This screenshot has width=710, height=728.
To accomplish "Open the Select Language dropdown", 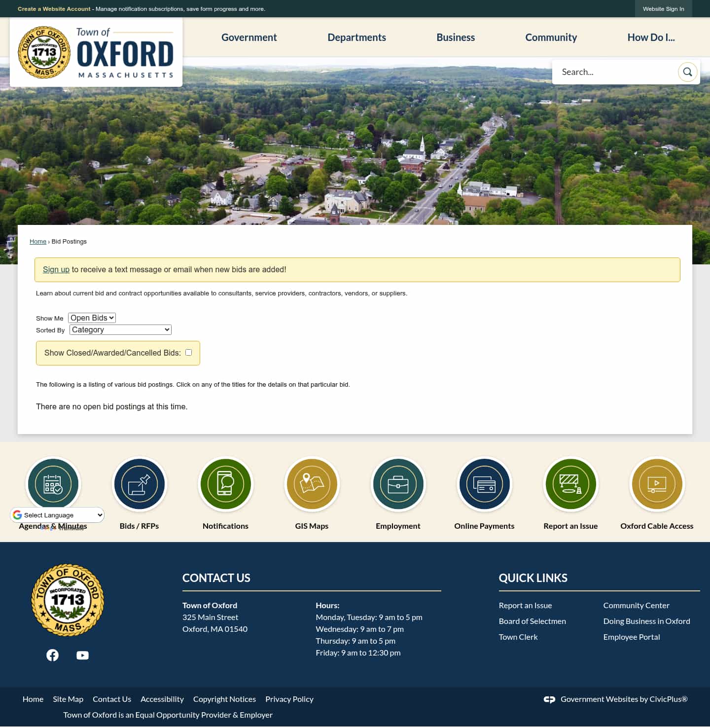I will tap(57, 514).
